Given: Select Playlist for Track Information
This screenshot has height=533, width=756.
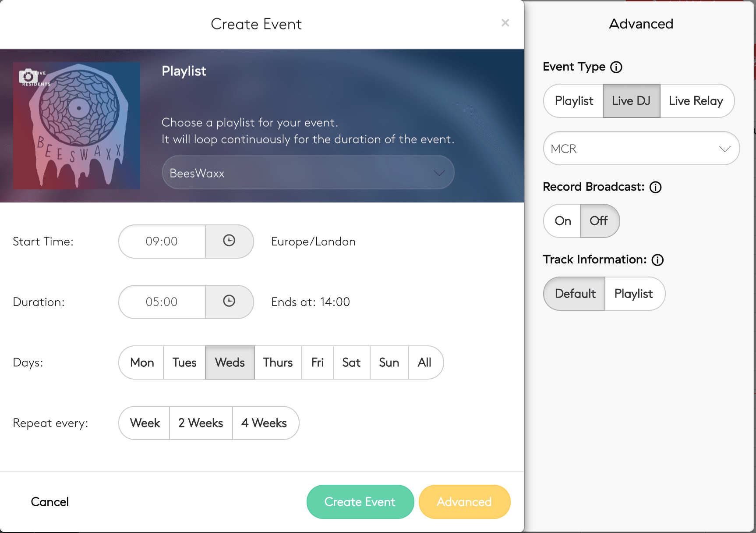Looking at the screenshot, I should 633,294.
